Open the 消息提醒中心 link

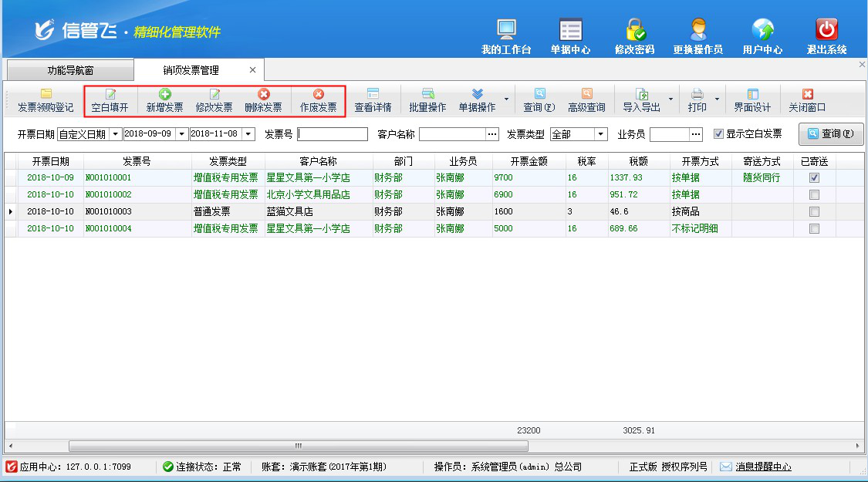[x=762, y=467]
